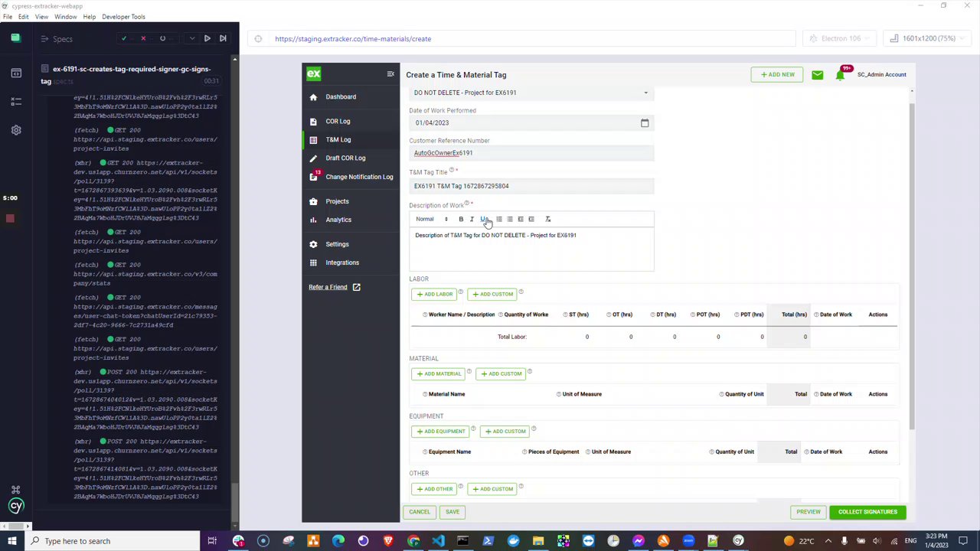This screenshot has width=980, height=551.
Task: Toggle Cypress selector playground crosshair
Action: (x=258, y=39)
